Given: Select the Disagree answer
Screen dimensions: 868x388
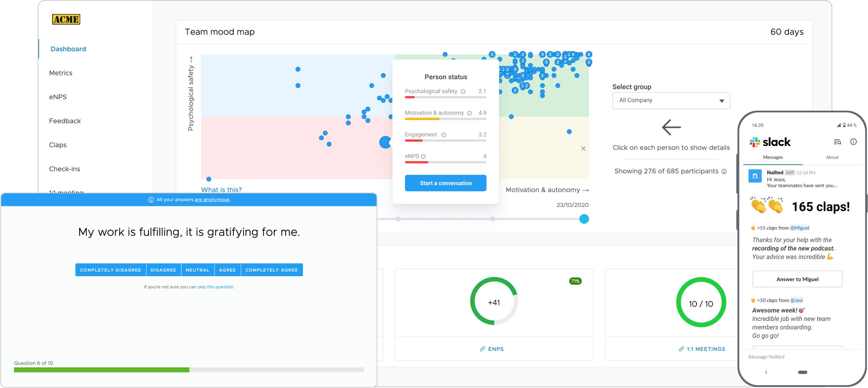Looking at the screenshot, I should point(163,270).
